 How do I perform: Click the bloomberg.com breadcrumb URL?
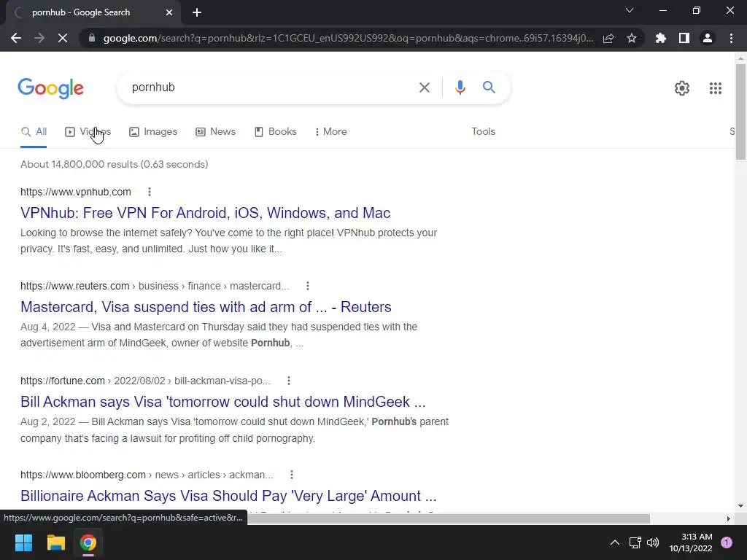[x=147, y=475]
